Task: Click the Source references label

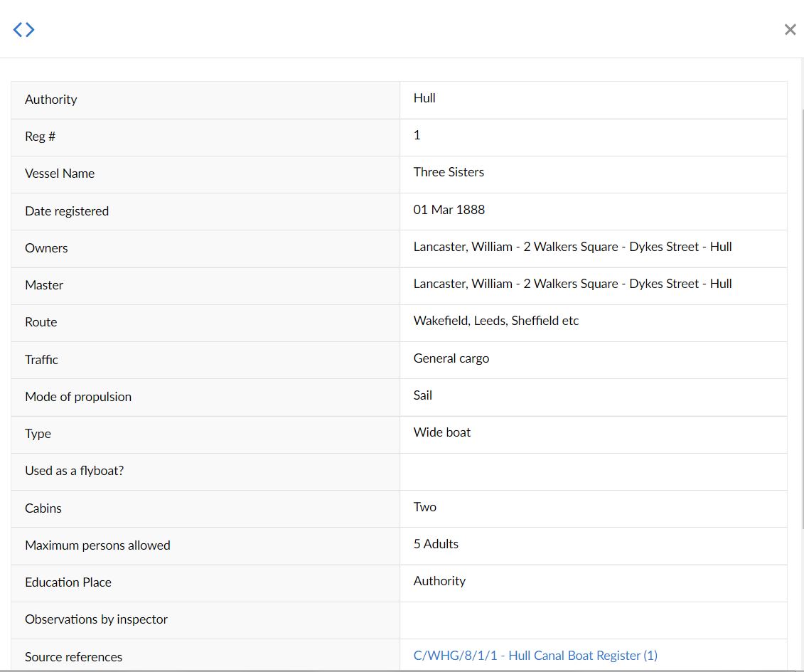Action: pos(73,657)
